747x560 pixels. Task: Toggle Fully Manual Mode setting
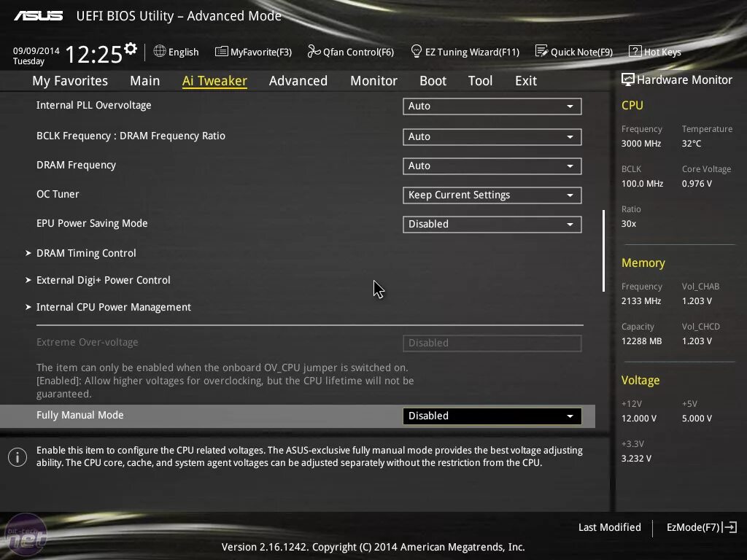pos(492,416)
